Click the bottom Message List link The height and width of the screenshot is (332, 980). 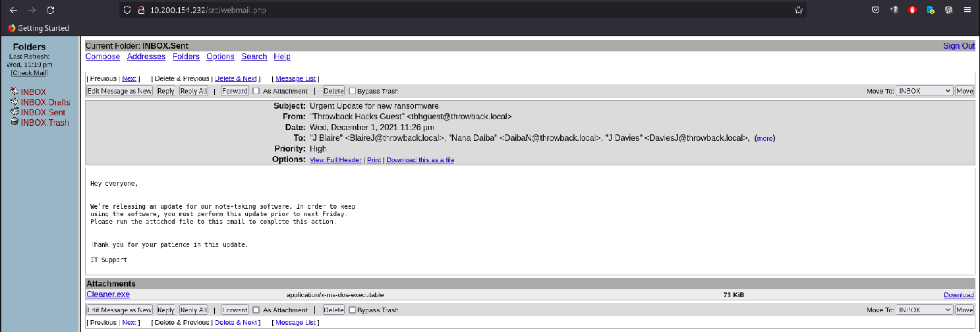point(295,322)
